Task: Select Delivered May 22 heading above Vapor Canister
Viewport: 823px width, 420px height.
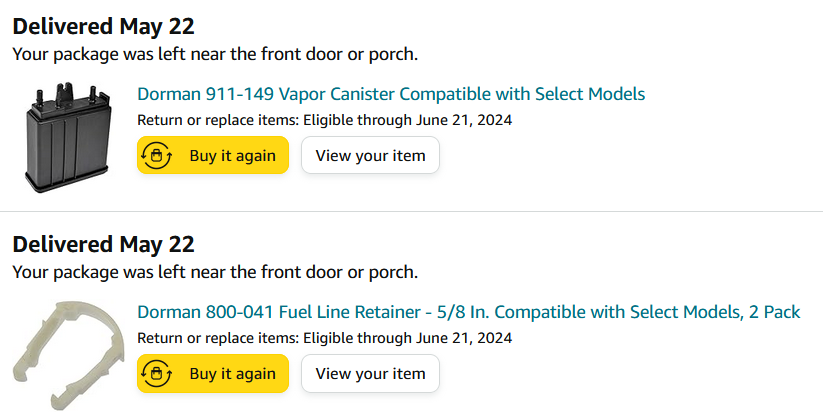Action: 103,26
